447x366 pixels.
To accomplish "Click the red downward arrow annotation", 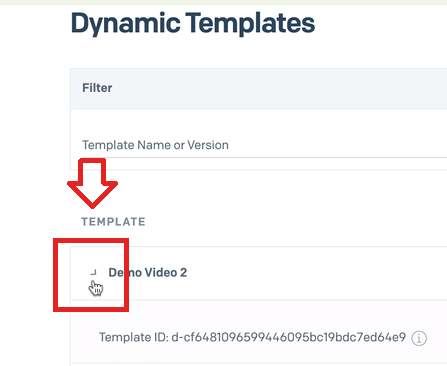I will coord(92,183).
